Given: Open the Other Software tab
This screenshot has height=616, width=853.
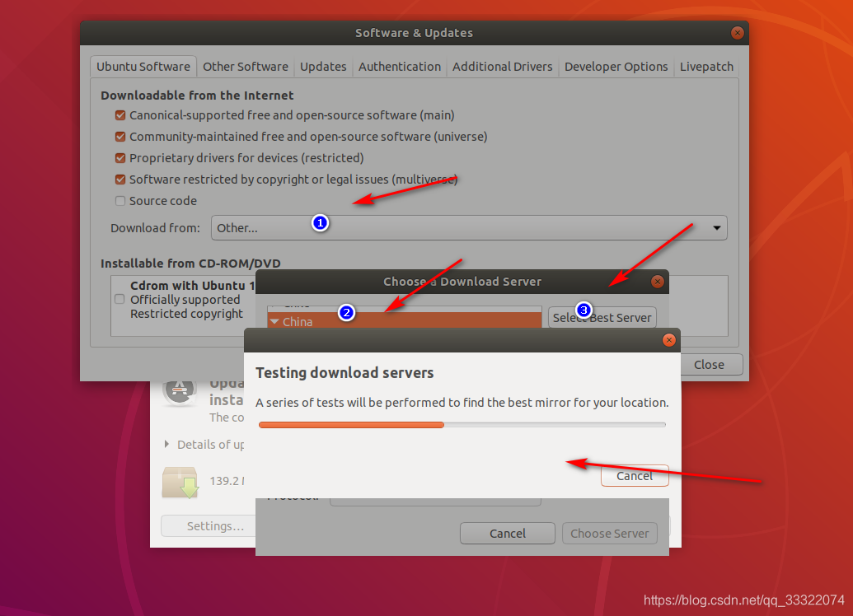Looking at the screenshot, I should click(x=246, y=67).
